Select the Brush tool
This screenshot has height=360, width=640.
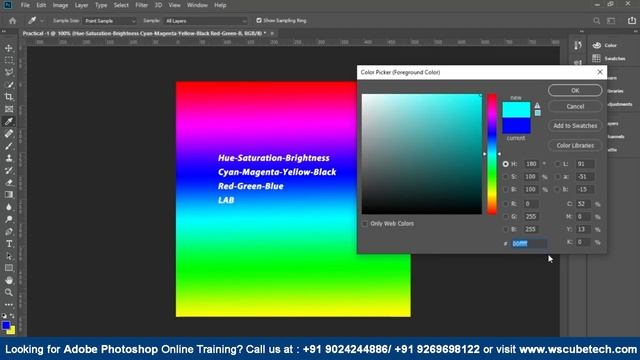[x=9, y=146]
